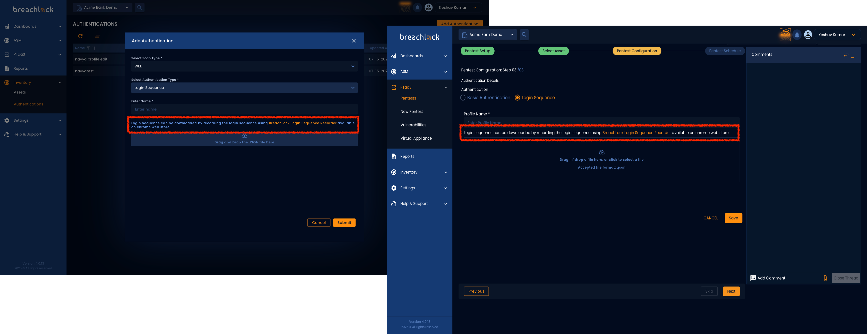Click the swap arrows icon in Comments panel
The height and width of the screenshot is (335, 868).
click(846, 55)
